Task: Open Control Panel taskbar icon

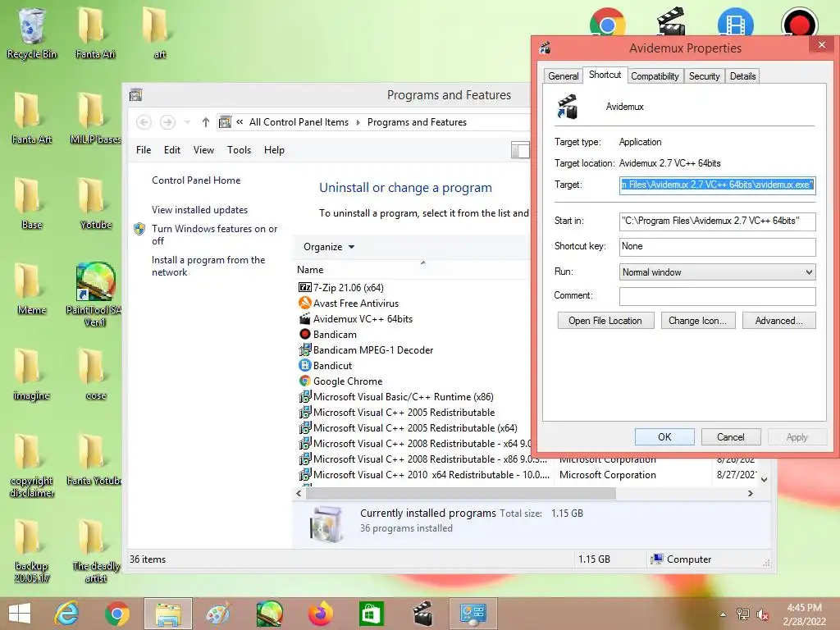Action: tap(473, 614)
